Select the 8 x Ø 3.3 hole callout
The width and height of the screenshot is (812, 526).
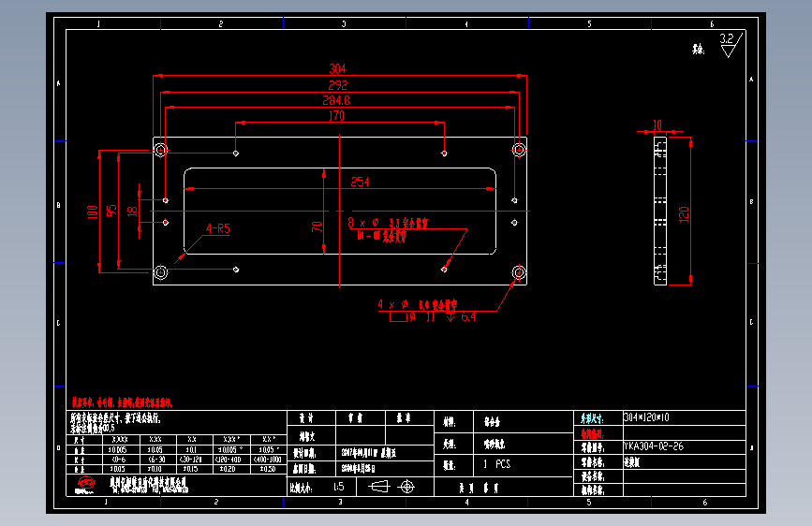[x=388, y=223]
